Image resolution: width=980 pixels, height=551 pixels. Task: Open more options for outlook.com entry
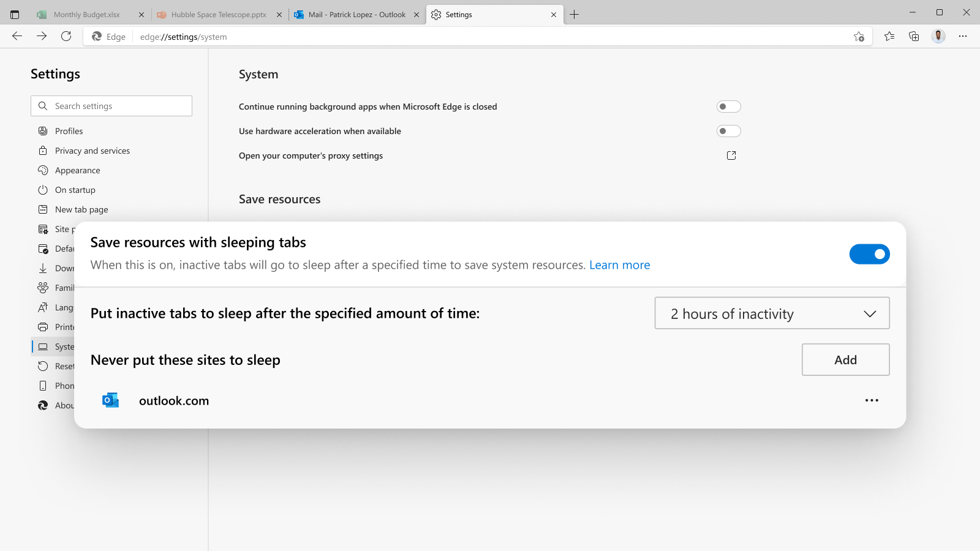tap(872, 400)
